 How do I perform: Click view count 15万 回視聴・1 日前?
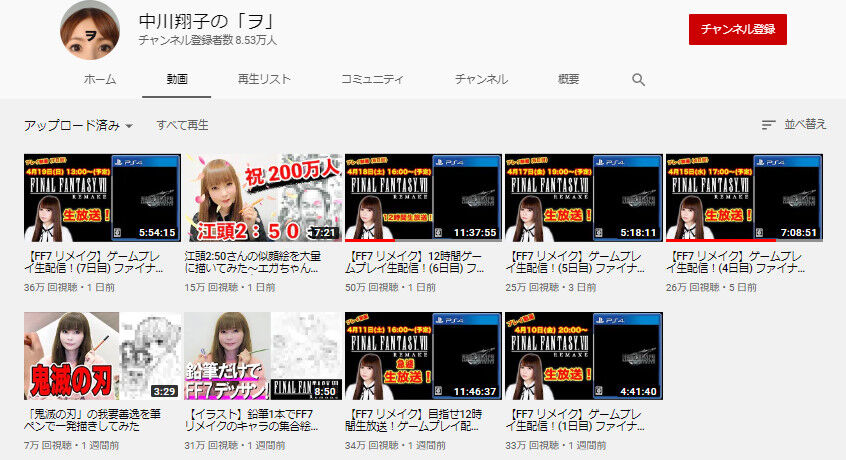tap(229, 287)
